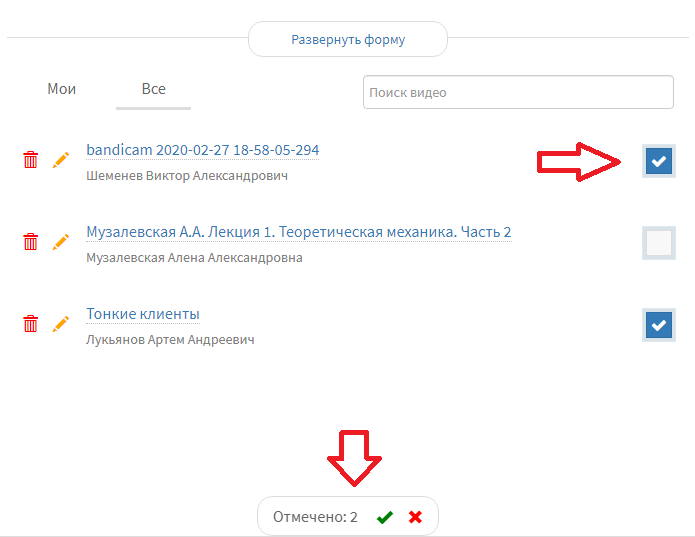Click author name Шеменев Виктор Александрович

(187, 176)
